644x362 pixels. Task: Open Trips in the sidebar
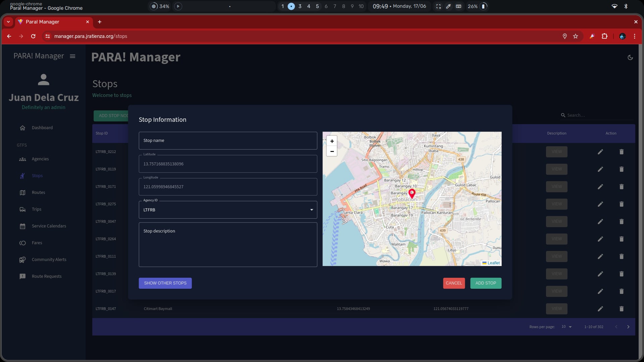(37, 209)
